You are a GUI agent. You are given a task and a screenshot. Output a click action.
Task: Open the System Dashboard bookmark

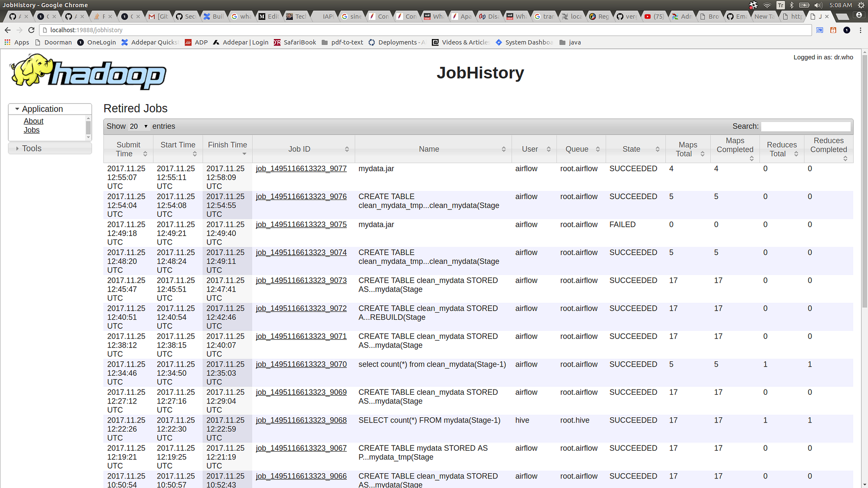[524, 42]
